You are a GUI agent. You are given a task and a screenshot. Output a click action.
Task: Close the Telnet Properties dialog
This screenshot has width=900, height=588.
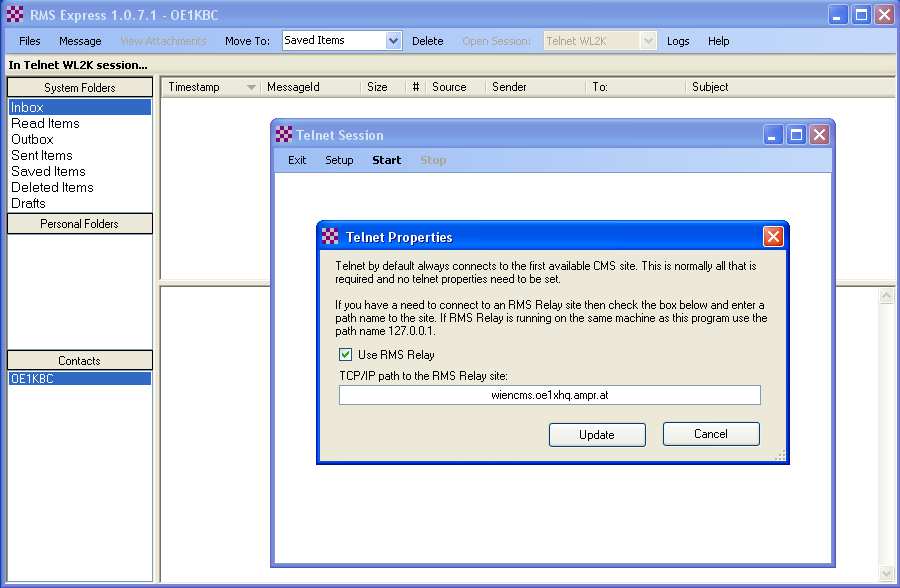773,236
